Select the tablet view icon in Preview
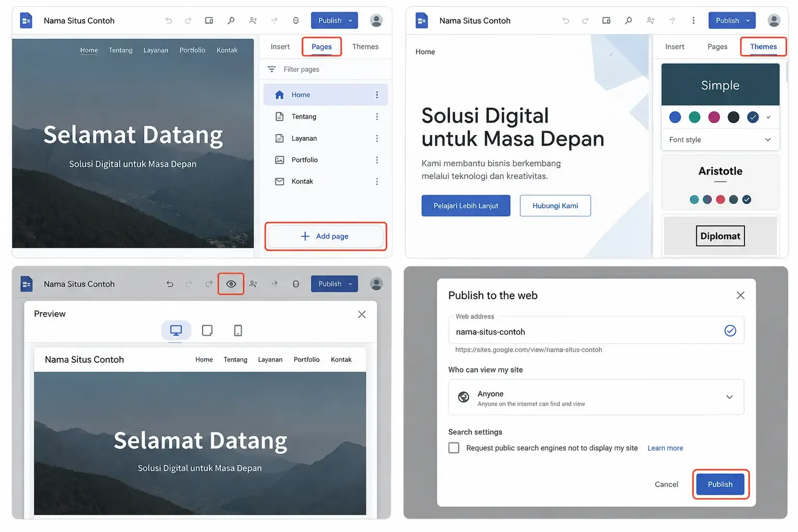 207,330
